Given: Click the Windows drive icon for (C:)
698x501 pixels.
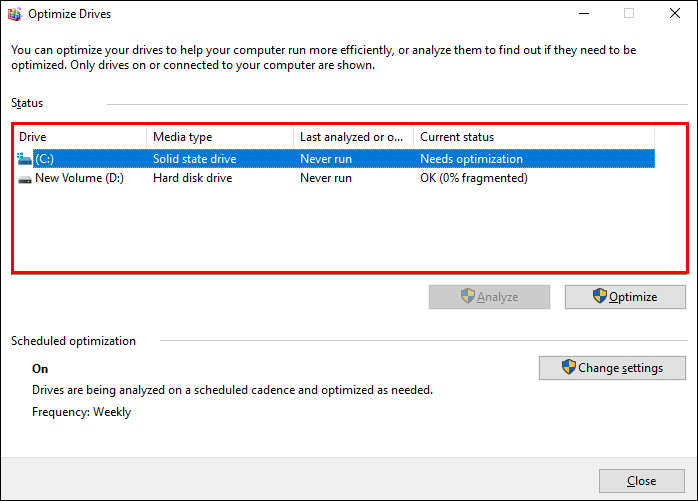Looking at the screenshot, I should [25, 158].
